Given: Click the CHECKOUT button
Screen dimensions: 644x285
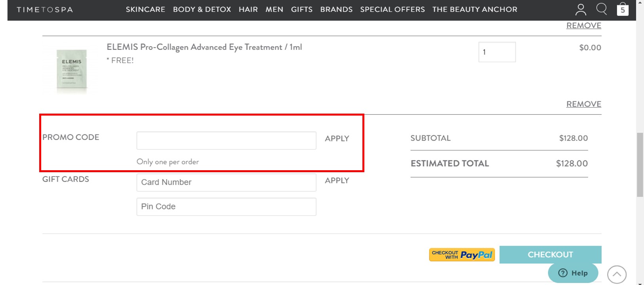Looking at the screenshot, I should pyautogui.click(x=551, y=255).
